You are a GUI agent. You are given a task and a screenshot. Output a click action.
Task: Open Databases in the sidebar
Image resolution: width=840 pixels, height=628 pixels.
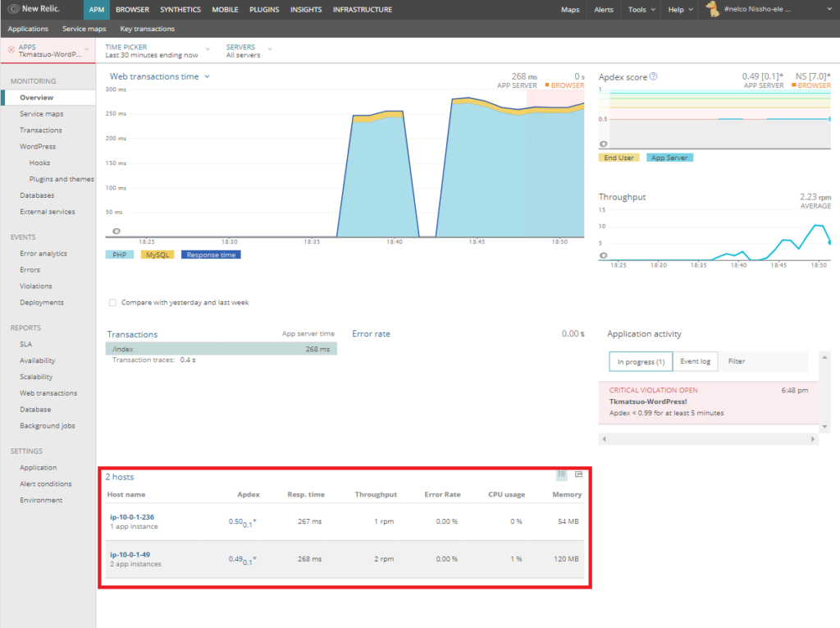[x=37, y=195]
